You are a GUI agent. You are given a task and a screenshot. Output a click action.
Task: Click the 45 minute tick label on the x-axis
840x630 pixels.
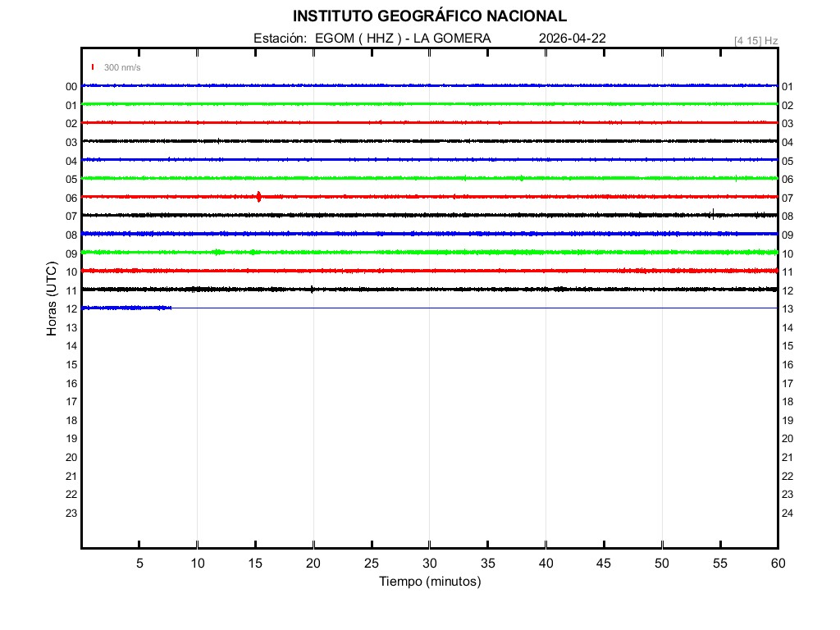[x=604, y=563]
